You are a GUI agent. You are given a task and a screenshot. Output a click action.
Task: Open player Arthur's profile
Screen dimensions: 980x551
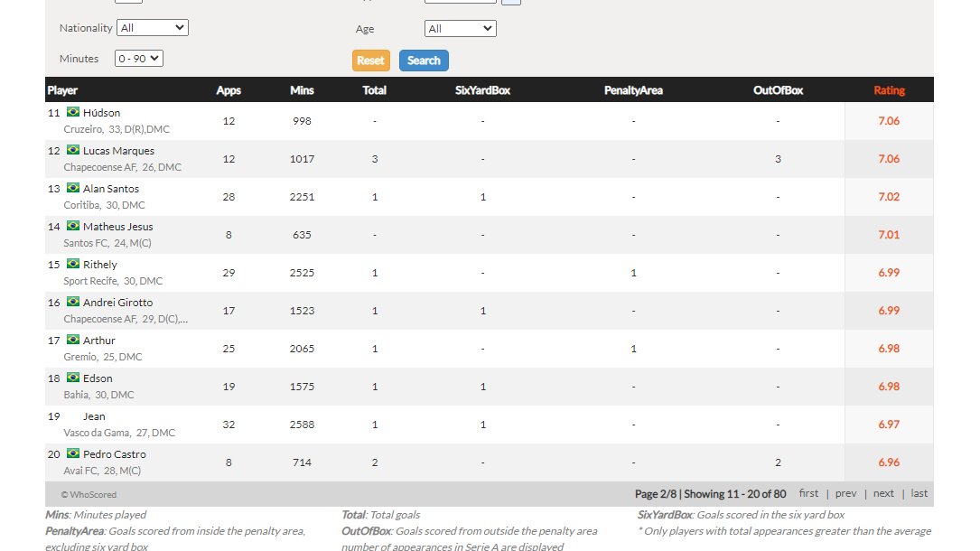tap(99, 341)
